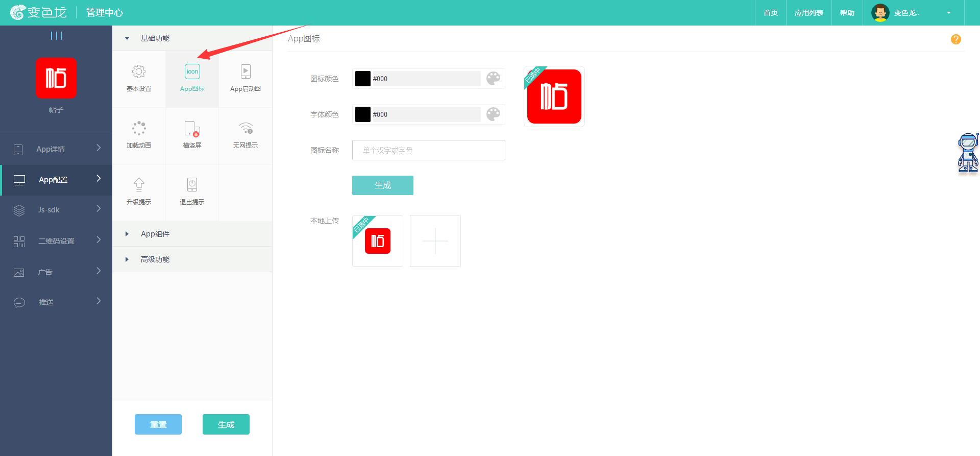
Task: Open the 加载动画 loading animation icon
Action: [x=139, y=128]
